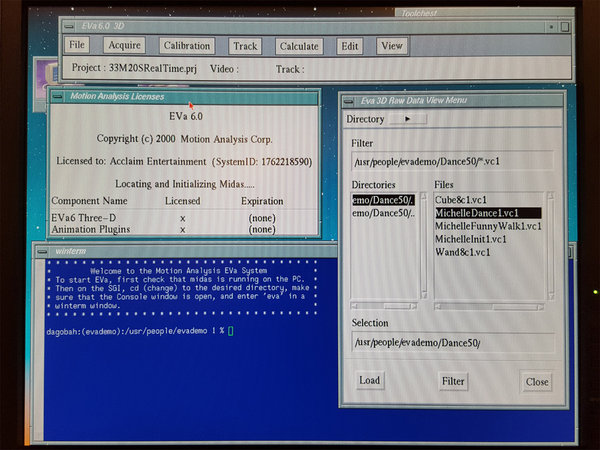Click the winterm window title bar
The height and width of the screenshot is (450, 600).
pyautogui.click(x=191, y=251)
